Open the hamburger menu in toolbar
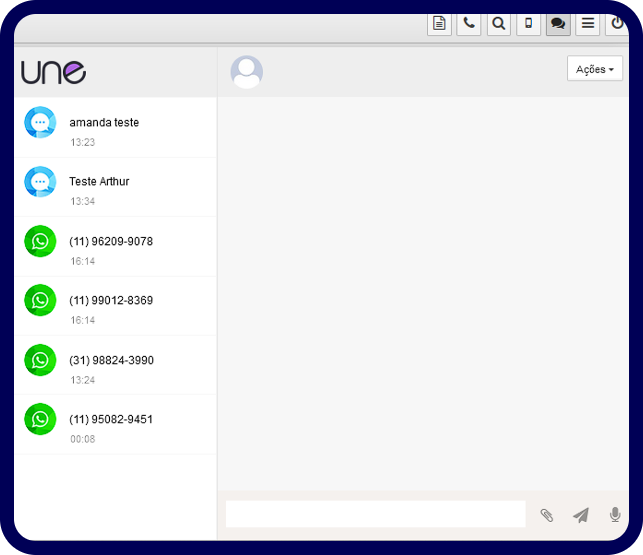This screenshot has height=555, width=643. point(588,24)
